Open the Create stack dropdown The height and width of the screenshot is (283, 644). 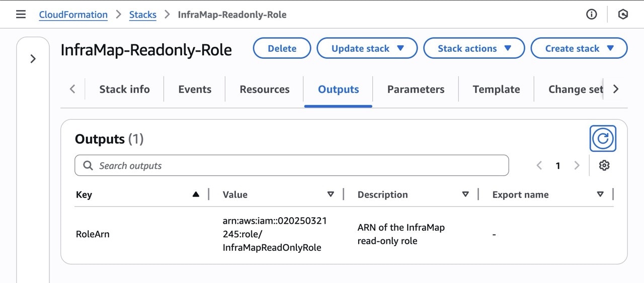coord(579,48)
